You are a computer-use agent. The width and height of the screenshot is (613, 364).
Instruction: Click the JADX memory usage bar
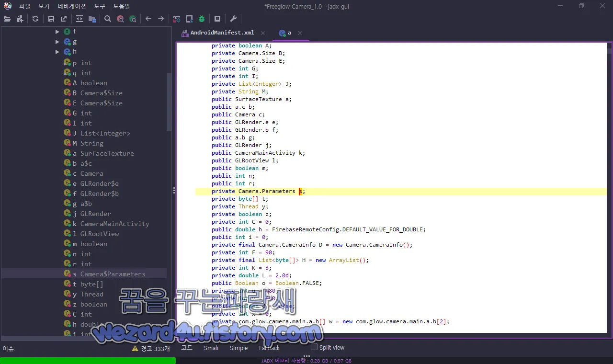[x=306, y=361]
